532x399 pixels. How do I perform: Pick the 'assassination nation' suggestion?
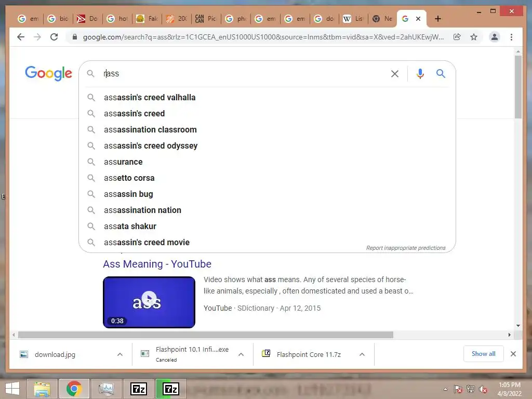tap(142, 210)
